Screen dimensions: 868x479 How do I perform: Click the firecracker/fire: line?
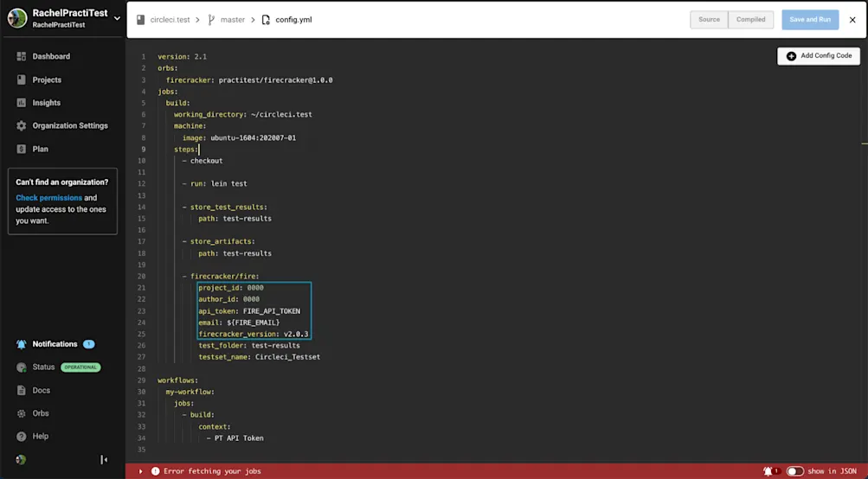click(224, 276)
